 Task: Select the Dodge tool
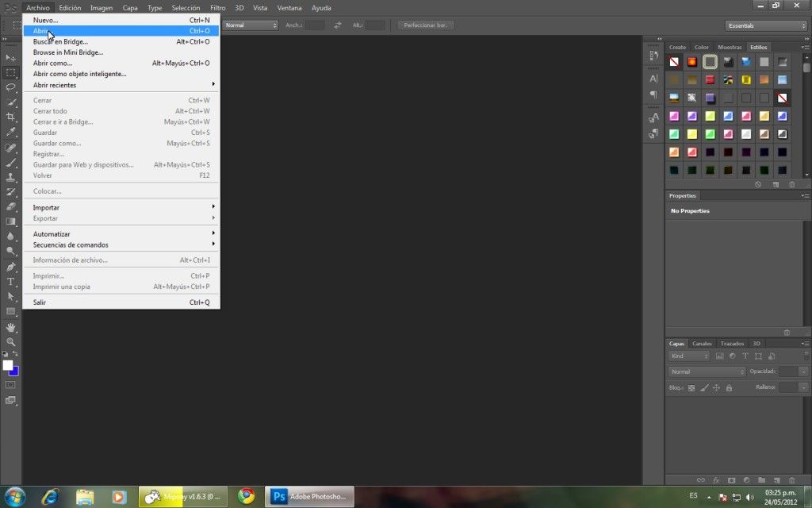pyautogui.click(x=10, y=251)
